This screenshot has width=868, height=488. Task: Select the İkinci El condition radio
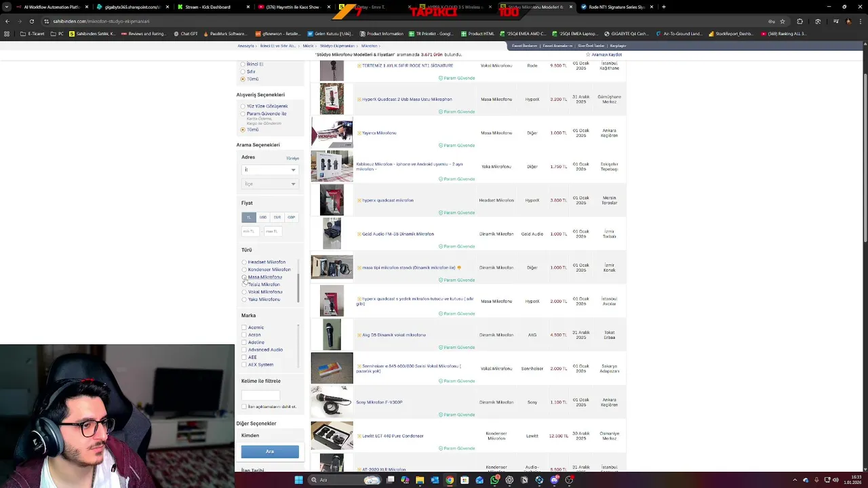click(243, 64)
